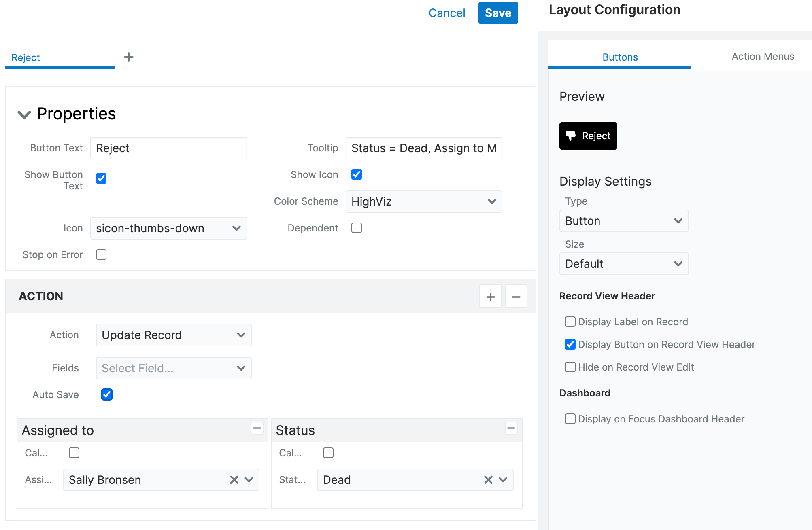Cancel the current changes

click(x=446, y=13)
